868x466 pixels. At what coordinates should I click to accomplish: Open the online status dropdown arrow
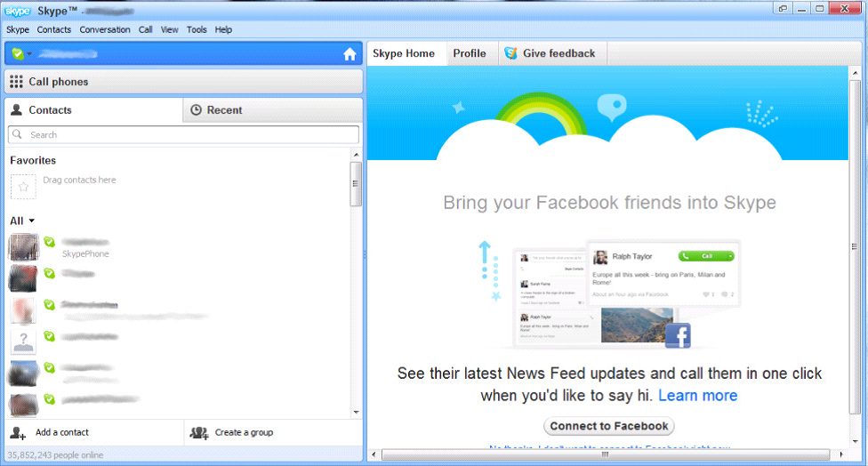point(29,54)
